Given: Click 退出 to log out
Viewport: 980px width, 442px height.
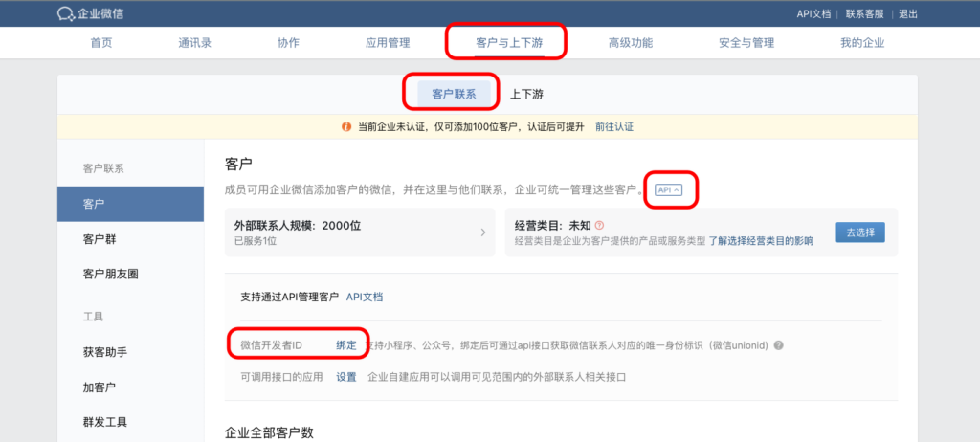Looking at the screenshot, I should tap(908, 13).
